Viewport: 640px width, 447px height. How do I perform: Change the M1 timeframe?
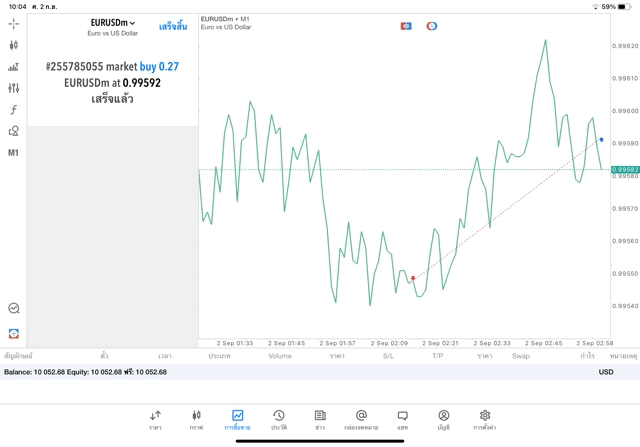pyautogui.click(x=13, y=153)
